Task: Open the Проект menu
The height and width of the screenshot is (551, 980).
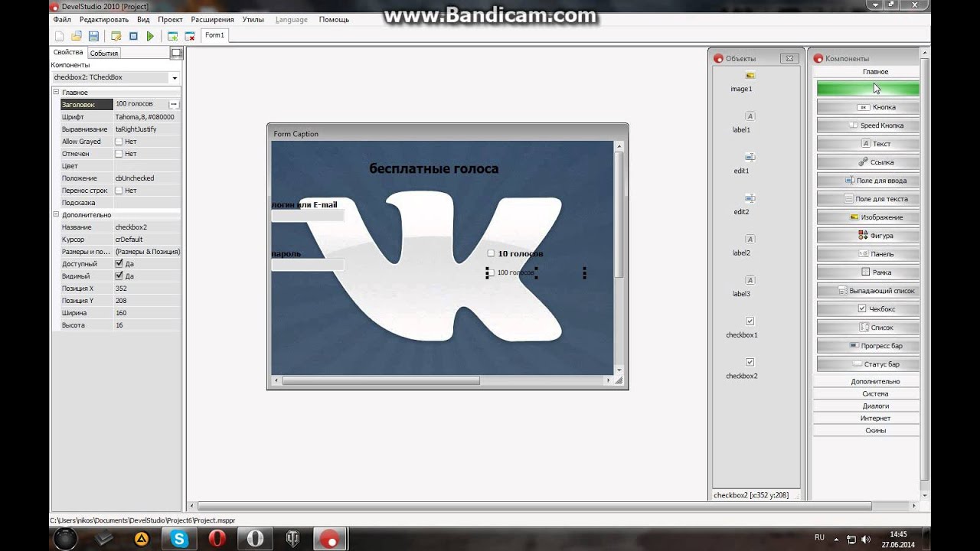Action: [170, 19]
